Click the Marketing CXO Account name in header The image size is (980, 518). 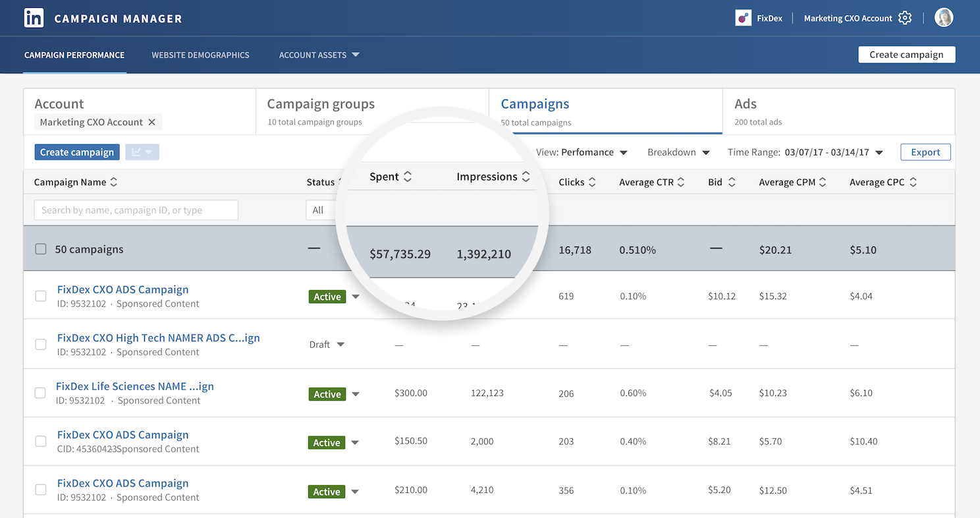tap(848, 18)
